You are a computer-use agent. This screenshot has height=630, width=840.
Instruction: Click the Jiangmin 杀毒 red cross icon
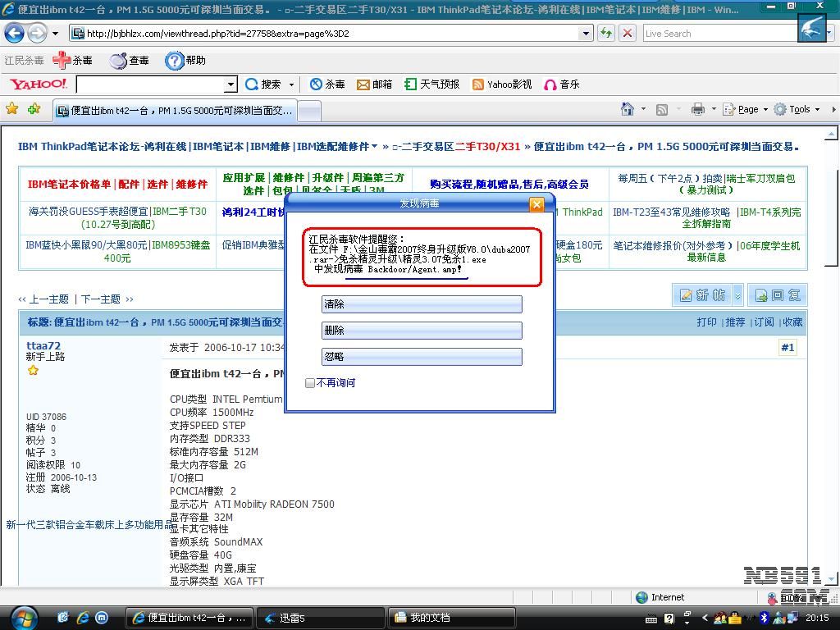coord(62,61)
